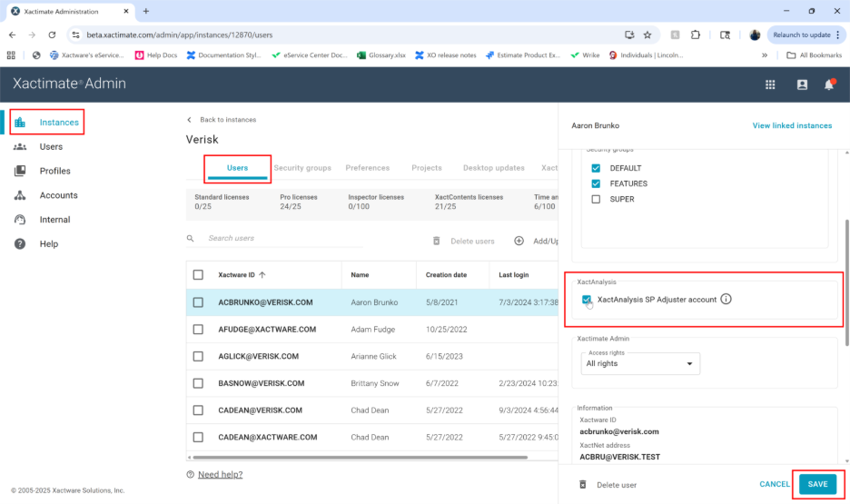Open the apps grid icon in header
Screen dimensions: 850x504
pos(770,84)
